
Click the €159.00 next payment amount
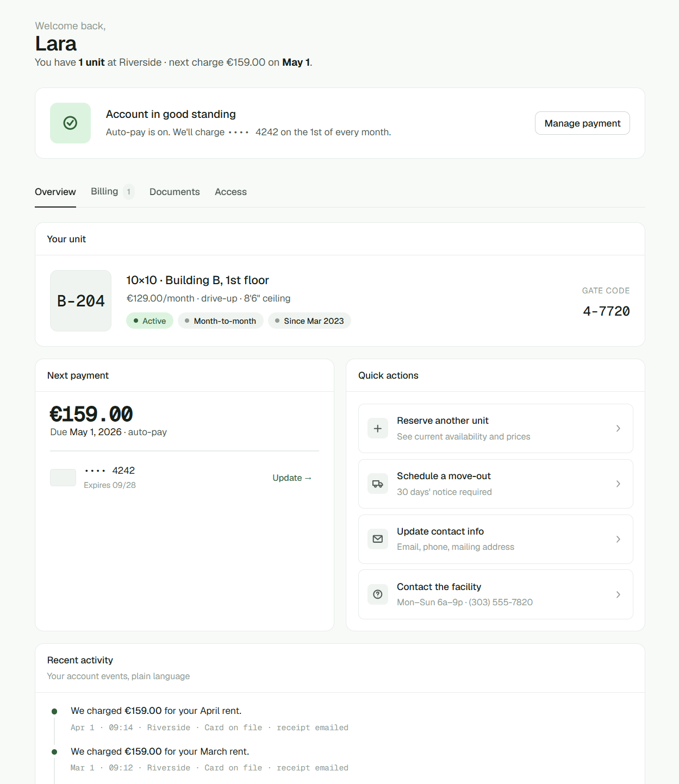[x=91, y=414]
